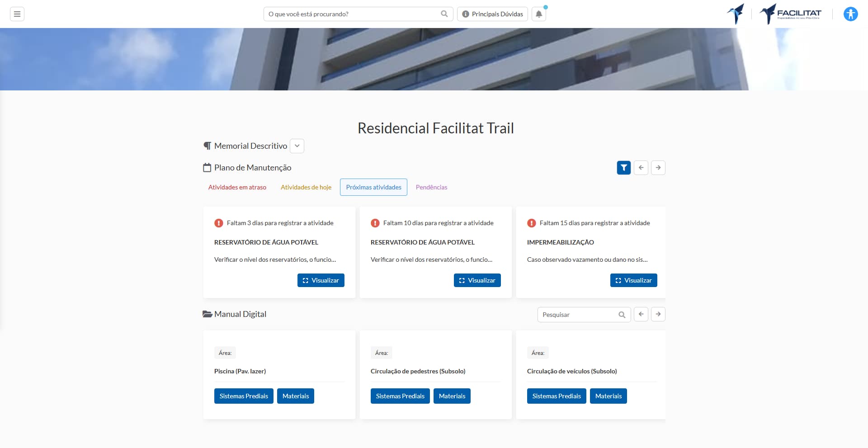Click 'IMPERMEABILIZAÇÃO' card heading
Image resolution: width=868 pixels, height=448 pixels.
561,242
